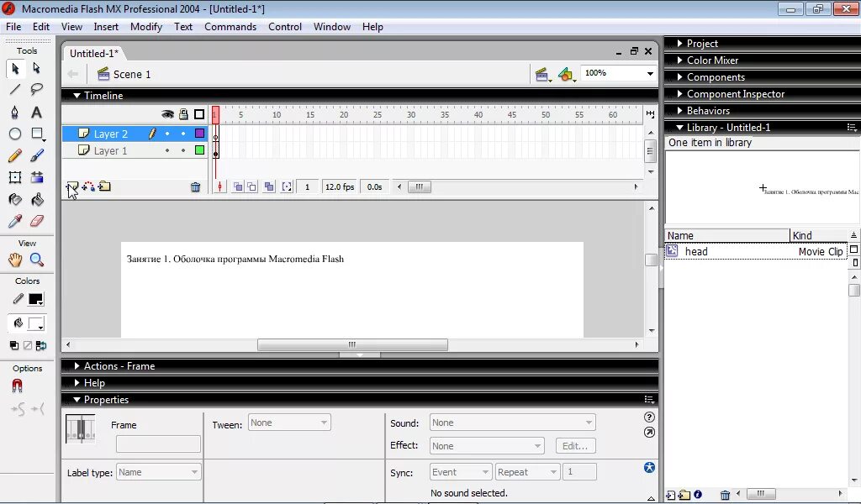Click Properties help question mark button
The width and height of the screenshot is (861, 504).
649,417
